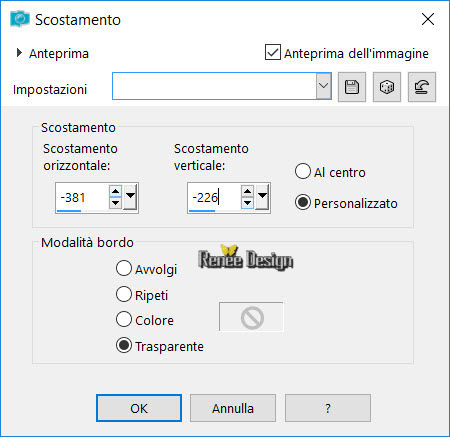Screen dimensions: 450x437
Task: Click the Annulla button
Action: click(x=233, y=408)
